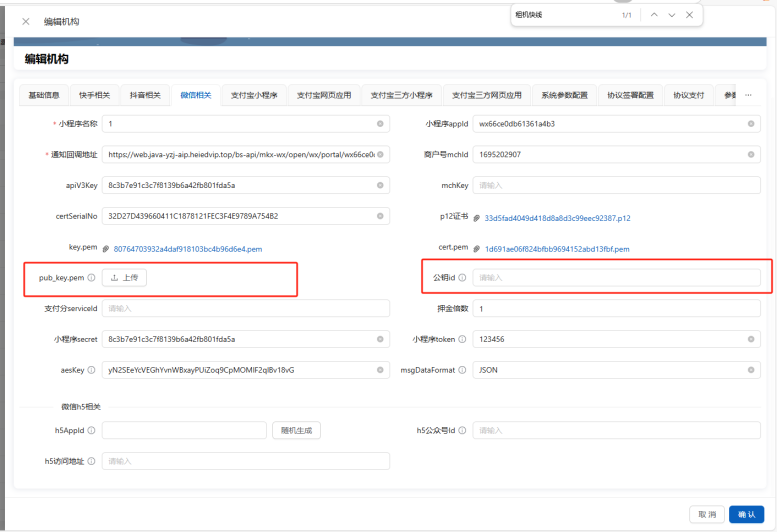The height and width of the screenshot is (532, 777).
Task: Click the paperclip icon beside p12证书 file
Action: [x=476, y=218]
